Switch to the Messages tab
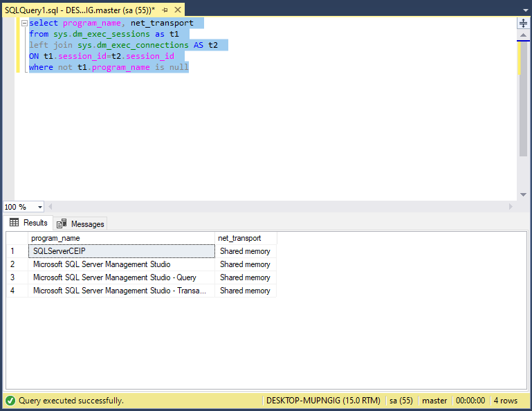Viewport: 532px width, 411px height. point(87,223)
